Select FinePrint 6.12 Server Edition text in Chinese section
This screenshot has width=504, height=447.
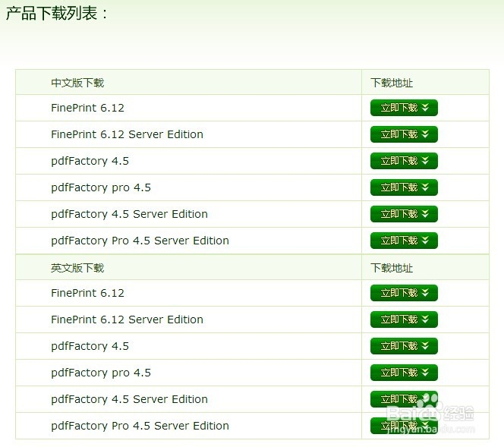(127, 134)
